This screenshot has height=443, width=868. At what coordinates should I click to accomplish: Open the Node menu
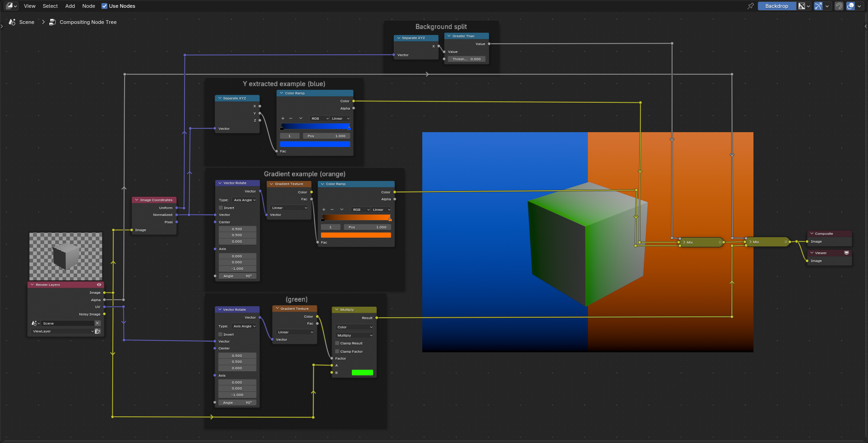(89, 6)
